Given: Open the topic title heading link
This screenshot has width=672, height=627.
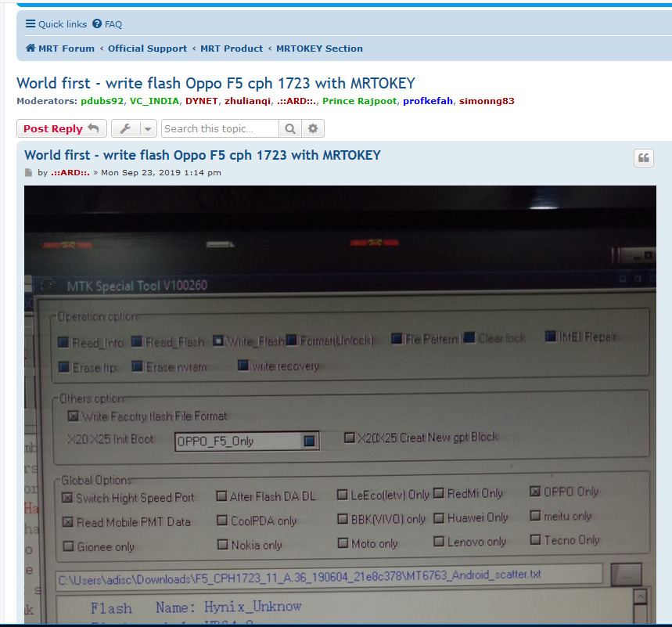Looking at the screenshot, I should [x=216, y=83].
